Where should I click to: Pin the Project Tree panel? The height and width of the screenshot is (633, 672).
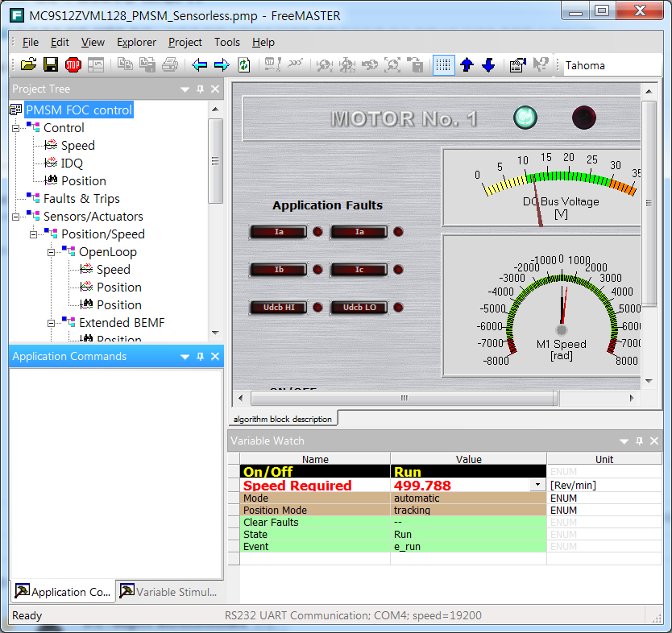point(200,89)
